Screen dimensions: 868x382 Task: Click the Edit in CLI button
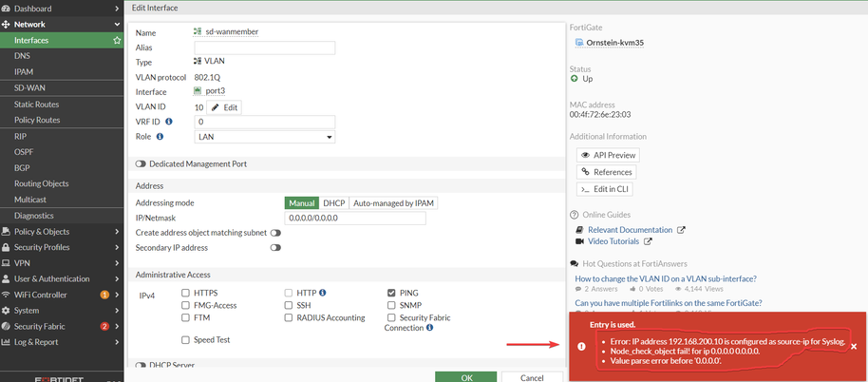pos(605,189)
